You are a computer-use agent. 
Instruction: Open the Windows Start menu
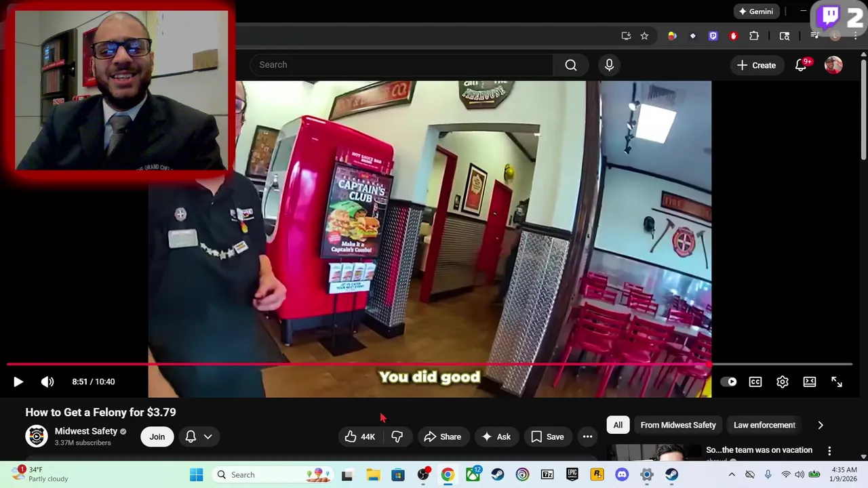coord(196,474)
